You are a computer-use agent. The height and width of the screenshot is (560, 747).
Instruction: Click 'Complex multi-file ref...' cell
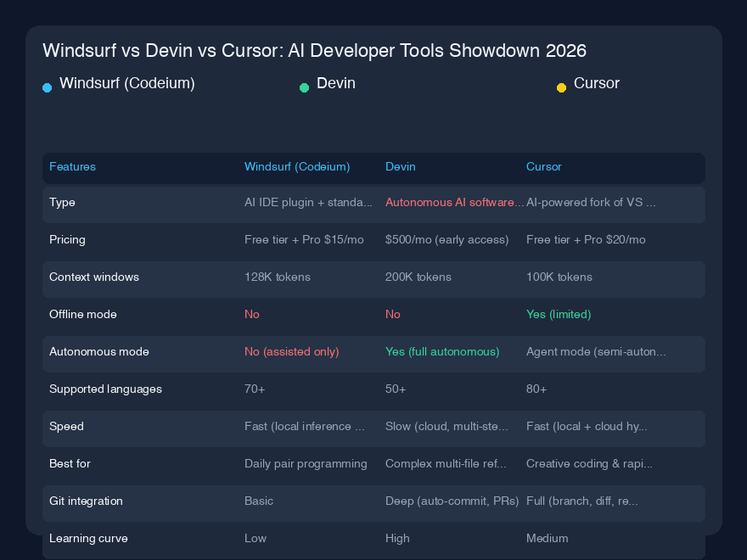tap(446, 464)
